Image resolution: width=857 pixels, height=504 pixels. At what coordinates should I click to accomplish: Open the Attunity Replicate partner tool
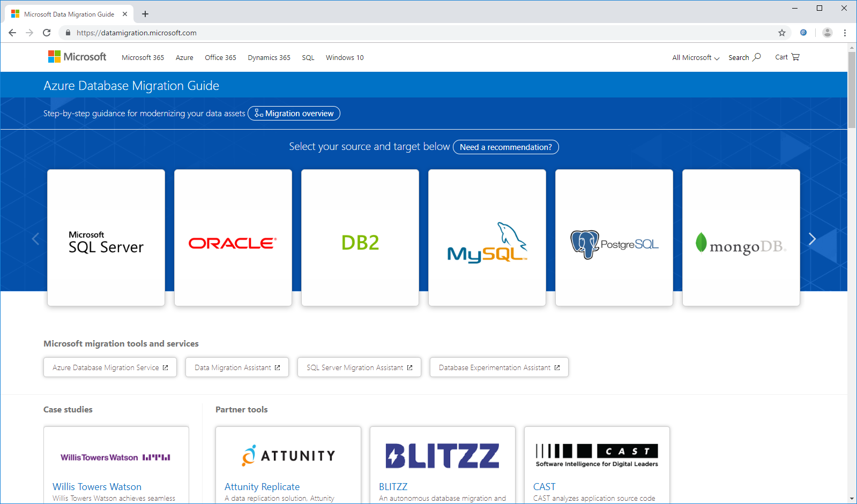coord(262,487)
